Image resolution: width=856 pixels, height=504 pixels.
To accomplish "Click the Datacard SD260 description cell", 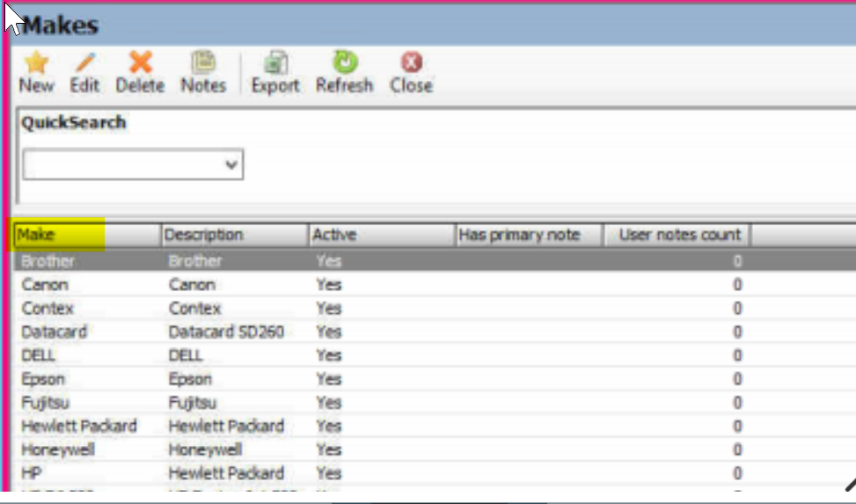I will (x=227, y=332).
